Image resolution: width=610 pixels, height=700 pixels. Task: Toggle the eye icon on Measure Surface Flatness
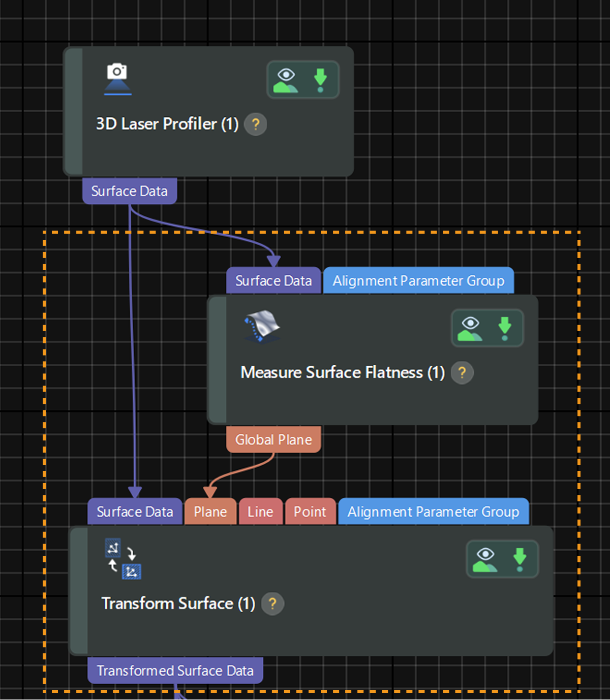(x=471, y=326)
